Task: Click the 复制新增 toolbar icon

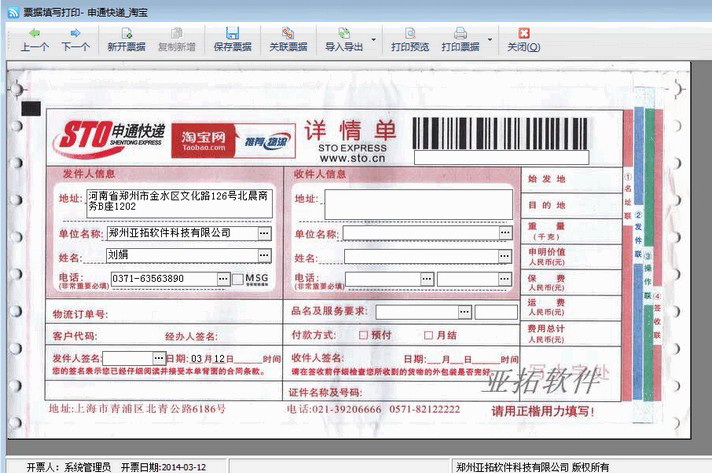Action: (x=177, y=40)
